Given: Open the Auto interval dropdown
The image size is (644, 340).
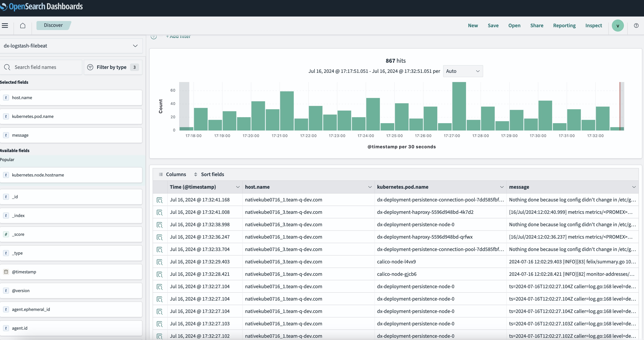Looking at the screenshot, I should pyautogui.click(x=463, y=71).
